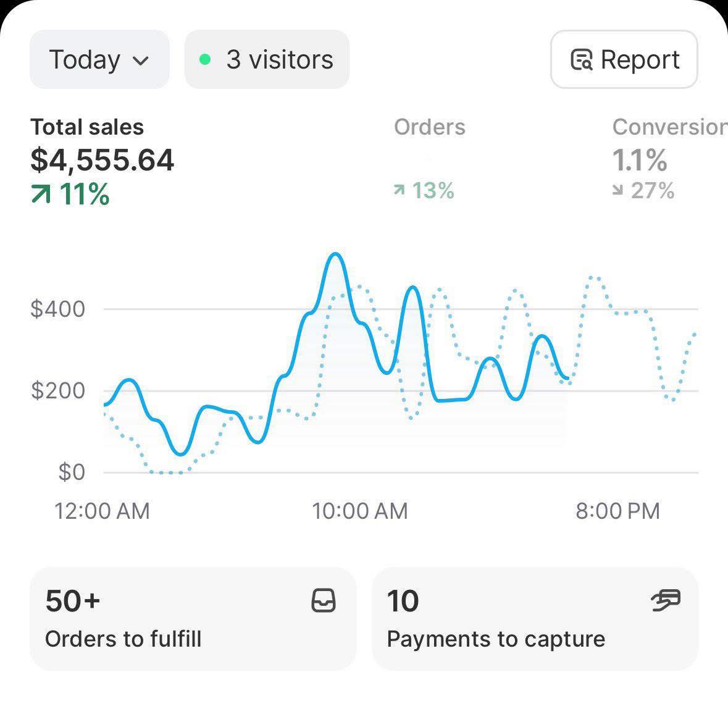This screenshot has width=728, height=701.
Task: Click the down arrow beside 27%
Action: point(617,191)
